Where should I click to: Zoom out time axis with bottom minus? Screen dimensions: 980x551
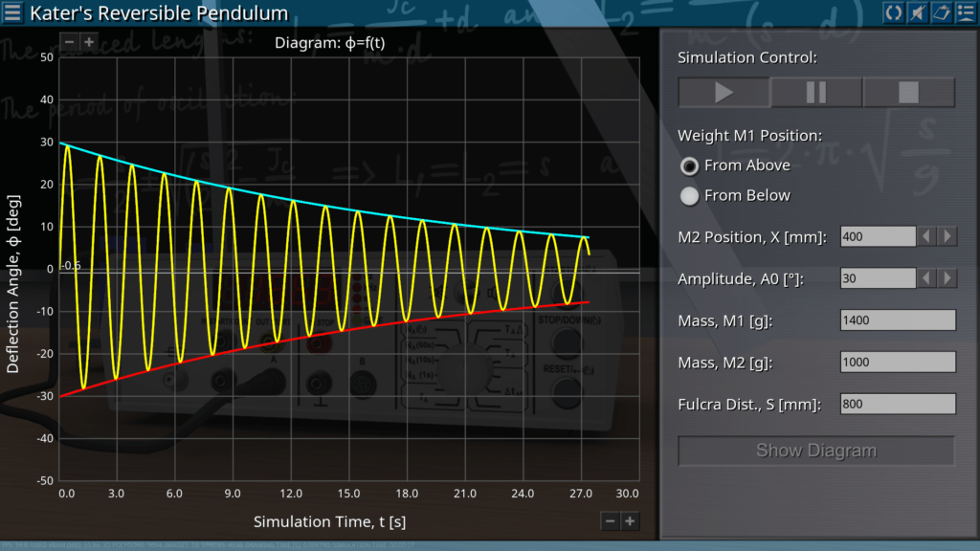[x=610, y=521]
